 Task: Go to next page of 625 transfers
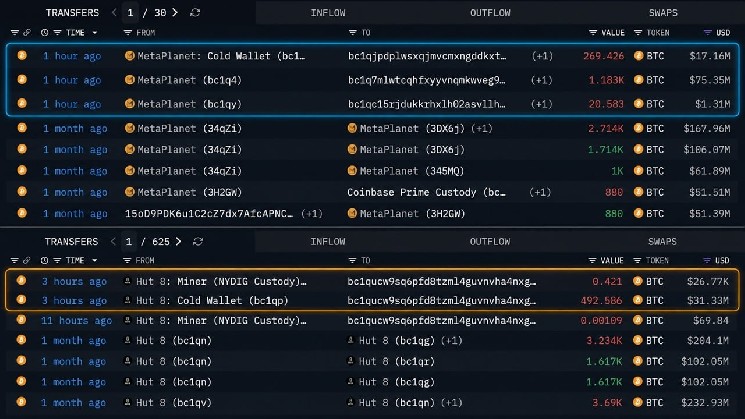pos(178,241)
